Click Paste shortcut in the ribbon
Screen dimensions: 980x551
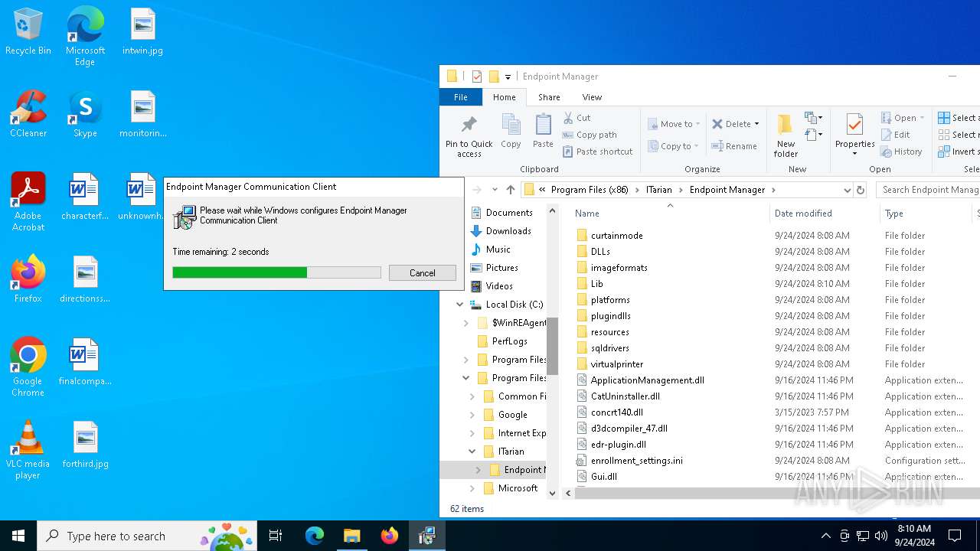[598, 152]
